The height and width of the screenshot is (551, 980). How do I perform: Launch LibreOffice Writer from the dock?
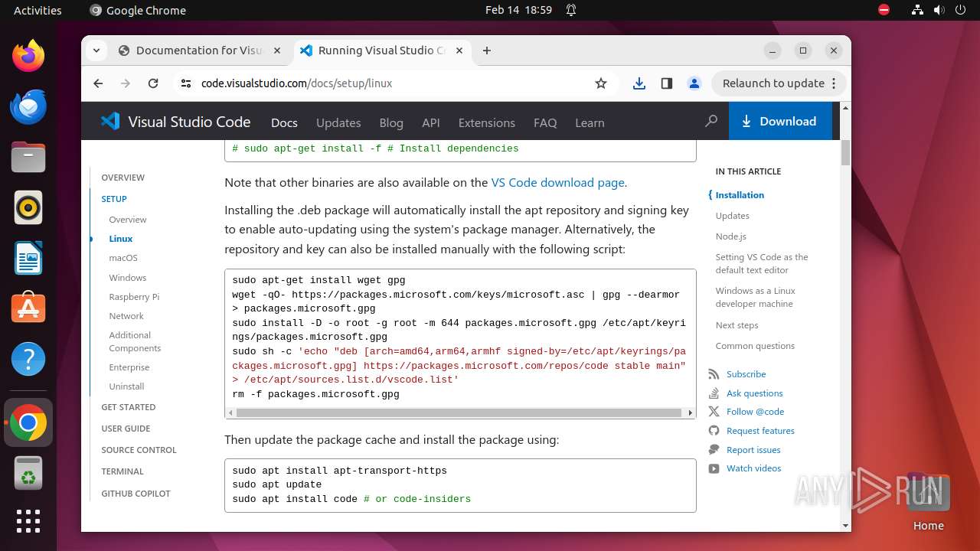coord(28,258)
